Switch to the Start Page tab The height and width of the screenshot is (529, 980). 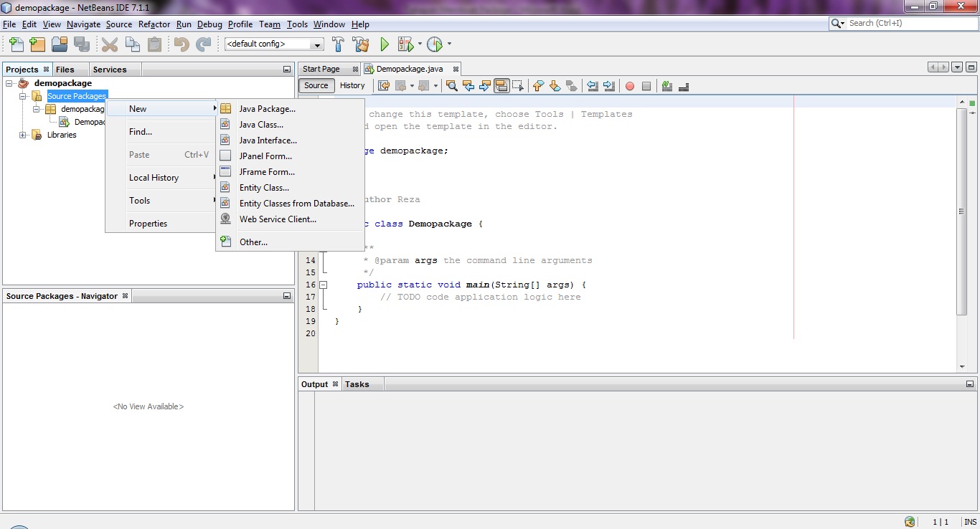[x=322, y=69]
